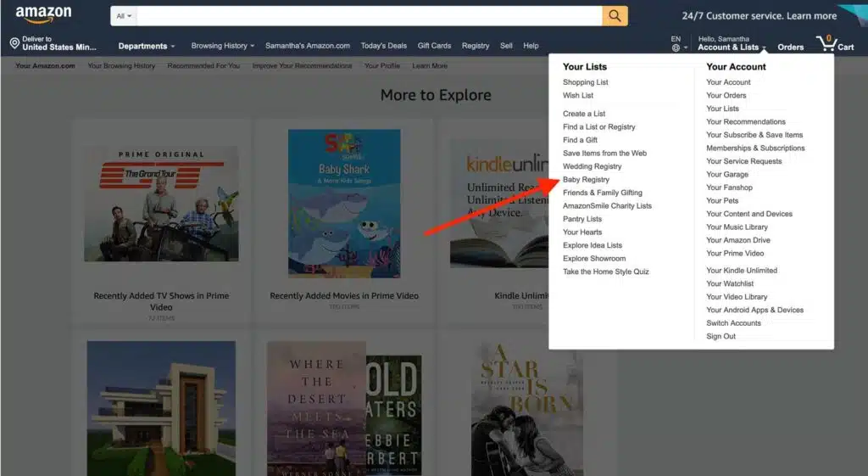Open the shopping cart icon
This screenshot has width=868, height=476.
[x=824, y=43]
